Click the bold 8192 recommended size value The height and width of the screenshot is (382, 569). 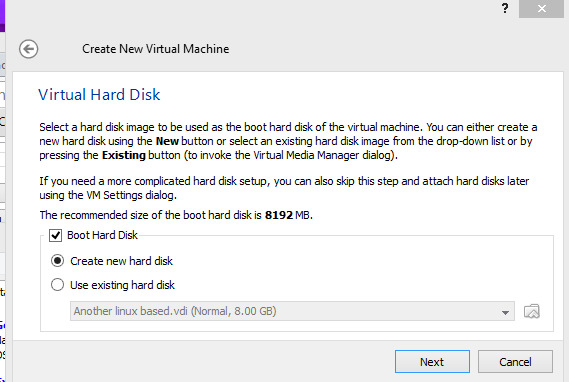pyautogui.click(x=279, y=215)
